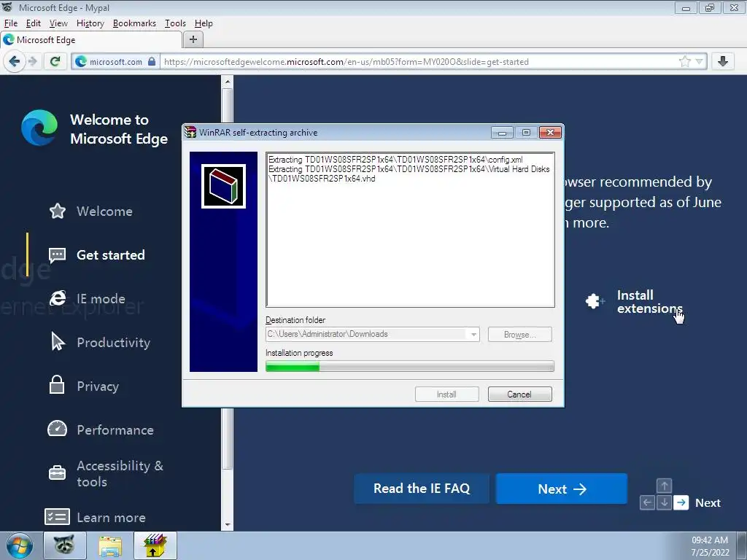Image resolution: width=747 pixels, height=560 pixels.
Task: Click the left arrow key navigation icon
Action: pyautogui.click(x=647, y=502)
